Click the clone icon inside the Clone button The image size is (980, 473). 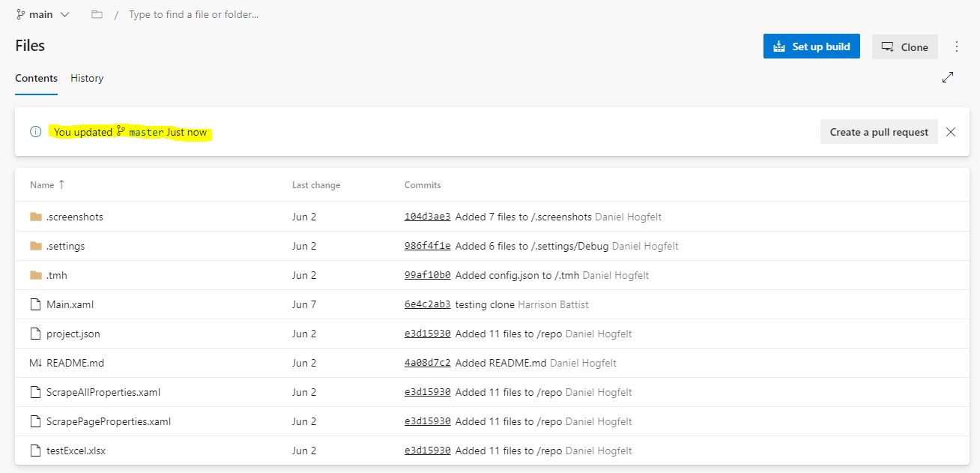pos(887,46)
